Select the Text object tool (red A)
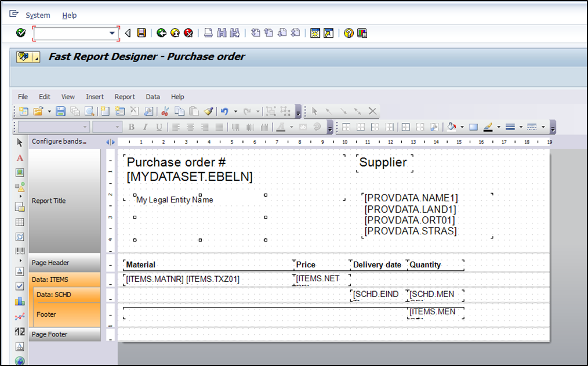Viewport: 588px width, 366px height. pos(20,158)
